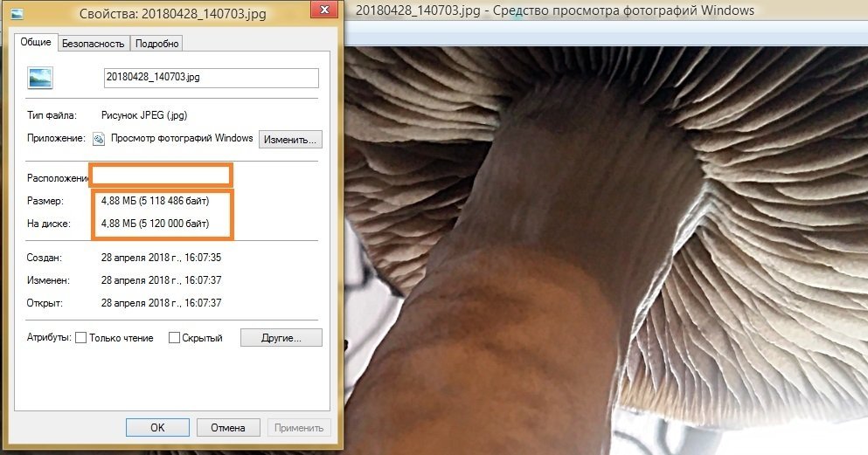Open "Другие..." attributes button

pos(281,338)
